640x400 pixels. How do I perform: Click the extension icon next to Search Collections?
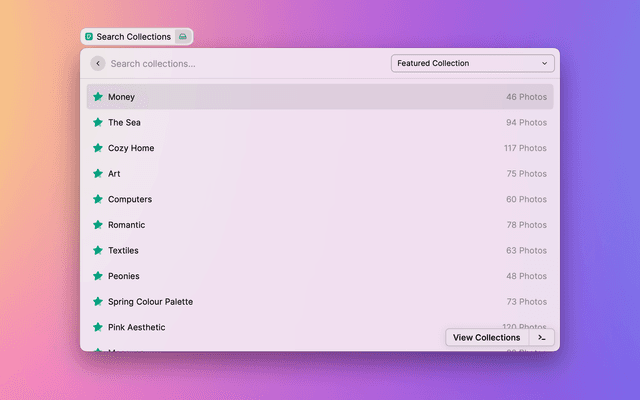click(x=182, y=37)
